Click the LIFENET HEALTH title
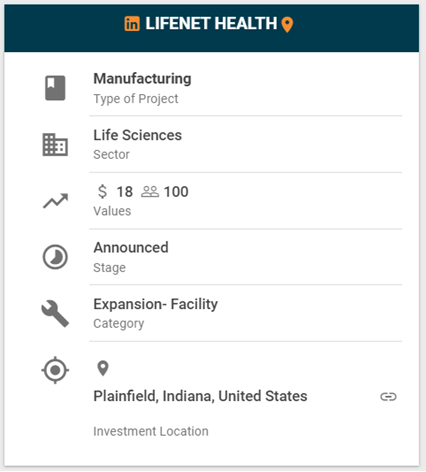The width and height of the screenshot is (426, 472). [x=211, y=24]
